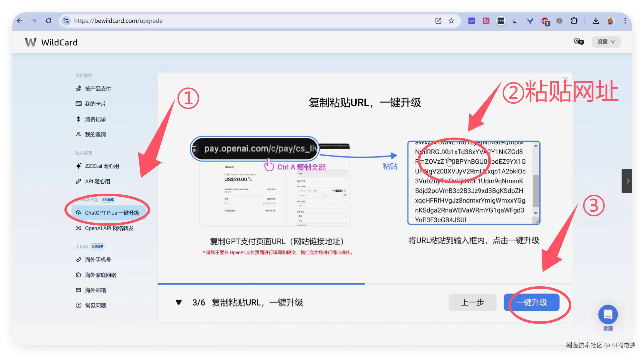Open 我的卡片 in sidebar

pyautogui.click(x=95, y=104)
